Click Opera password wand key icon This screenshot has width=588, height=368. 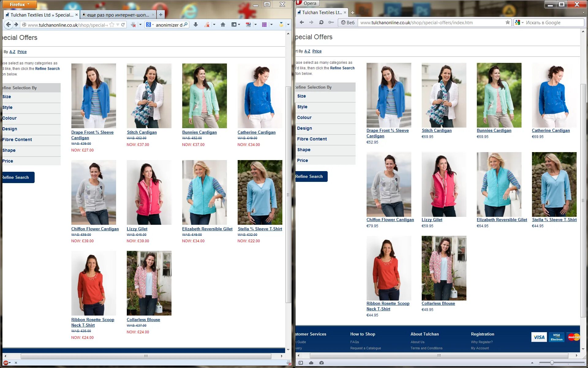pyautogui.click(x=331, y=22)
